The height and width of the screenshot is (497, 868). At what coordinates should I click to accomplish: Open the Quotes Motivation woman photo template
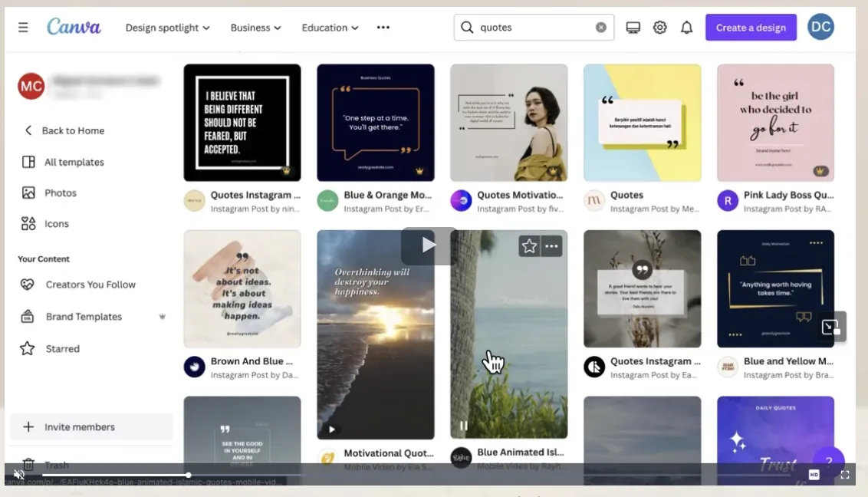click(x=508, y=122)
